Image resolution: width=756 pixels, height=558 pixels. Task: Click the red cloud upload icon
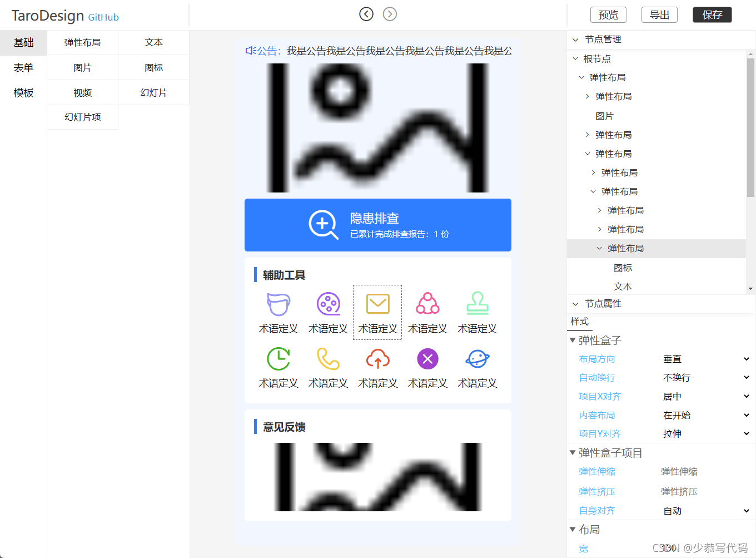click(x=378, y=359)
